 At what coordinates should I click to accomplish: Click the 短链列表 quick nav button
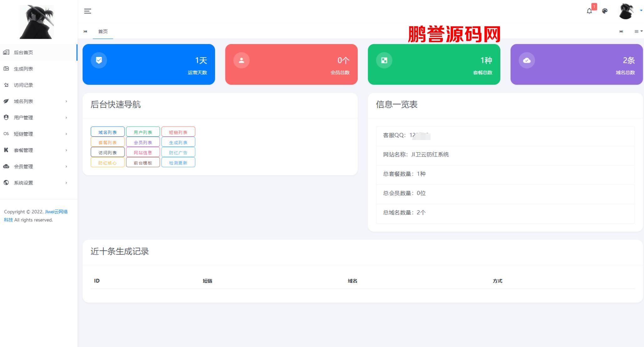point(178,132)
